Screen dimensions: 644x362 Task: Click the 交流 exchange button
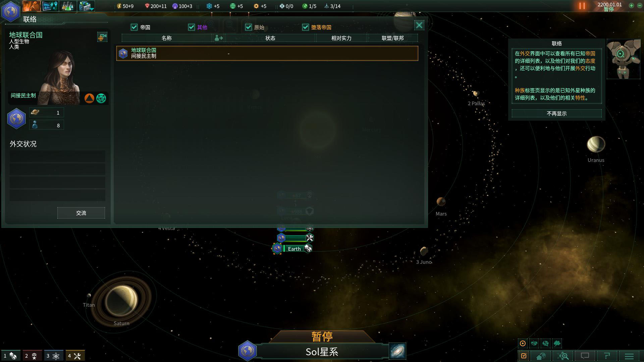80,213
